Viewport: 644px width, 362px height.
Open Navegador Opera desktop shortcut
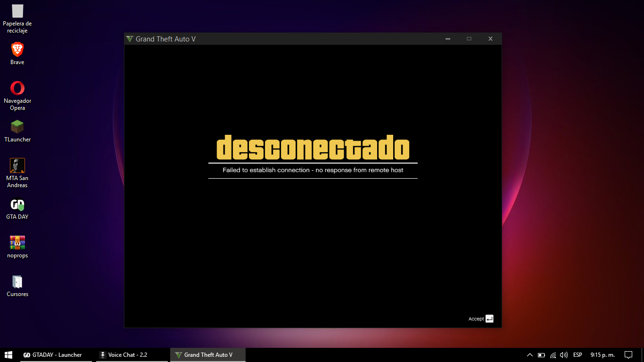point(17,89)
